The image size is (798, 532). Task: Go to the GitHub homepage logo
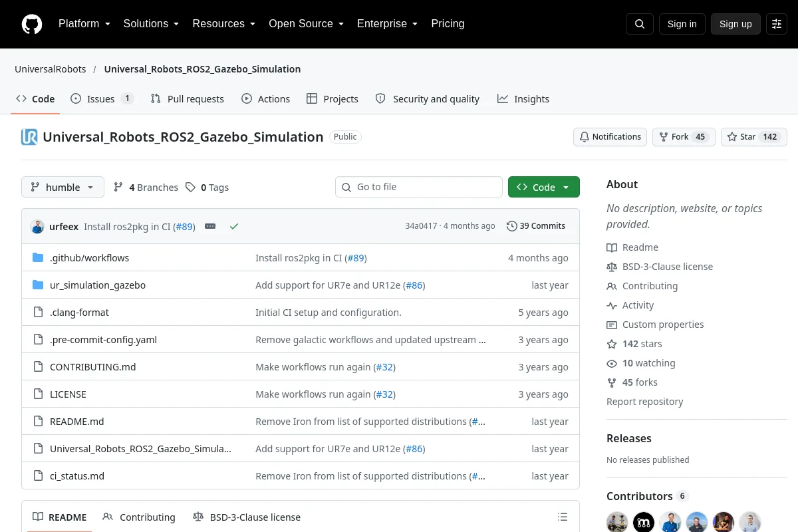(x=32, y=24)
